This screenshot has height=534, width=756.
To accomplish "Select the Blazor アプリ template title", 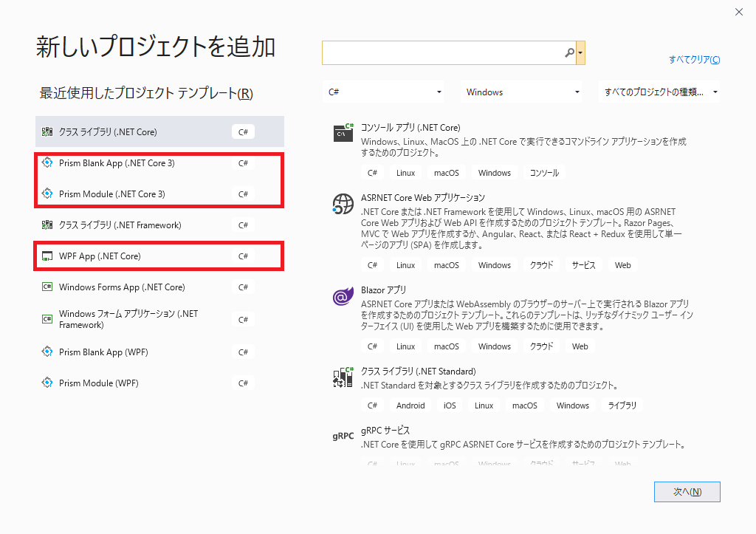I will point(384,290).
